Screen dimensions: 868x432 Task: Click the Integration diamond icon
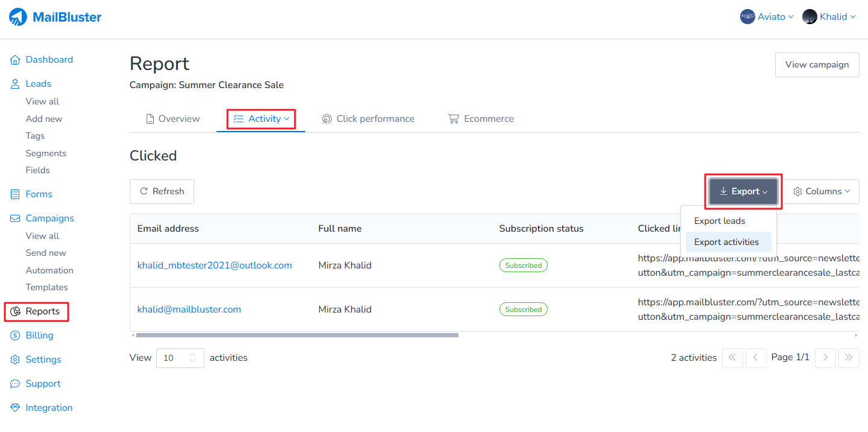point(15,408)
